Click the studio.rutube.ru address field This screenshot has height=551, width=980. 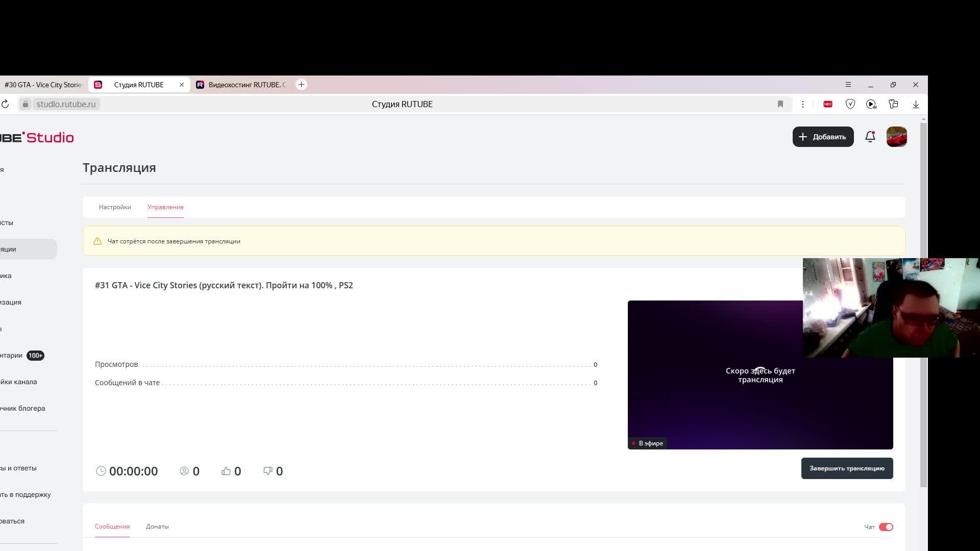[x=66, y=104]
